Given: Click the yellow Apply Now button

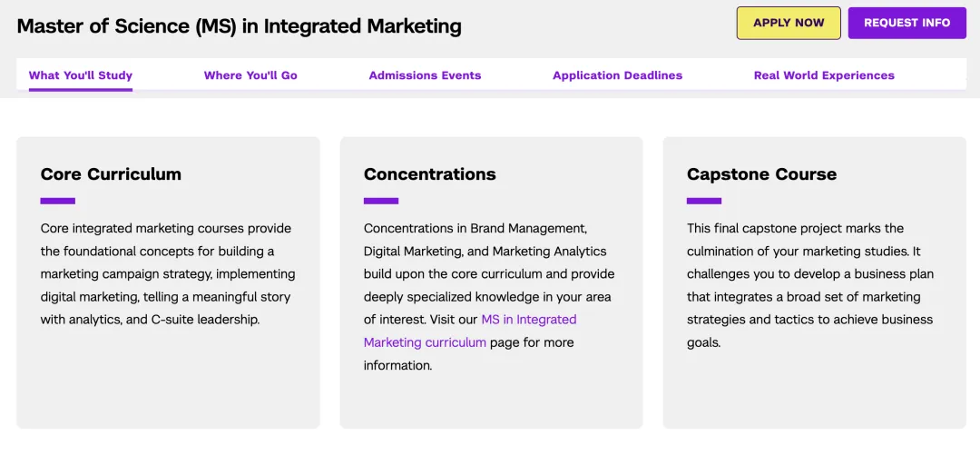Looking at the screenshot, I should tap(788, 23).
